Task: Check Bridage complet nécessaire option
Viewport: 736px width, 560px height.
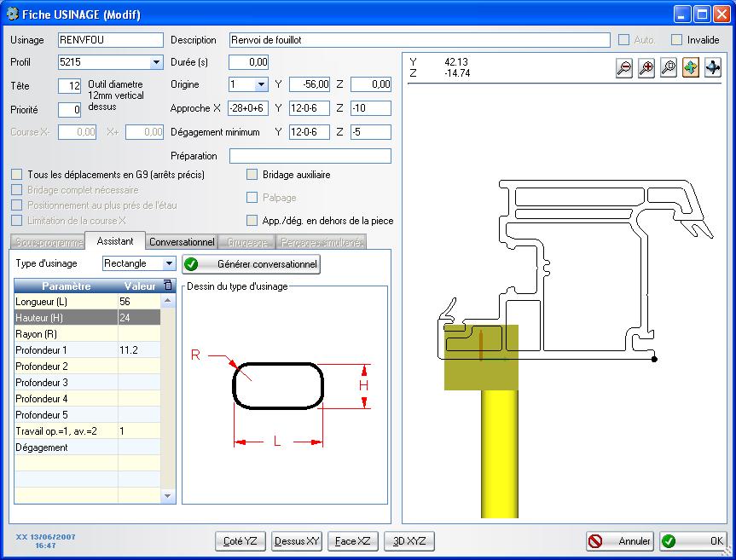Action: pos(16,190)
